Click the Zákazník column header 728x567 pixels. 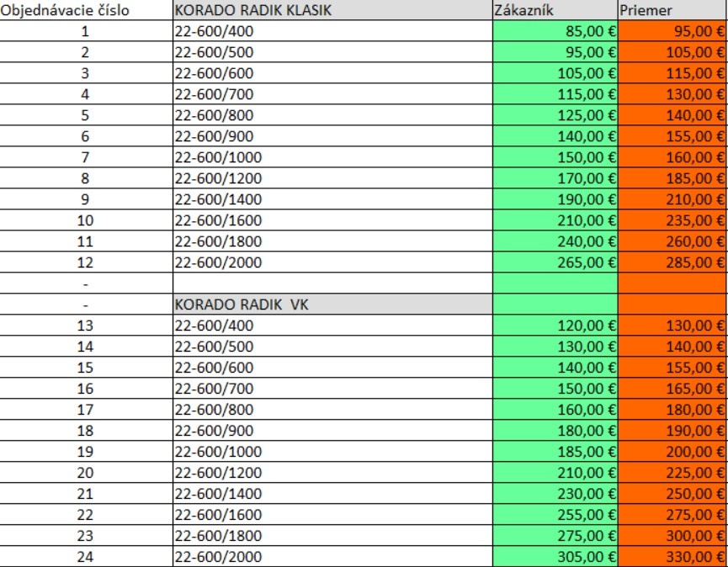555,10
